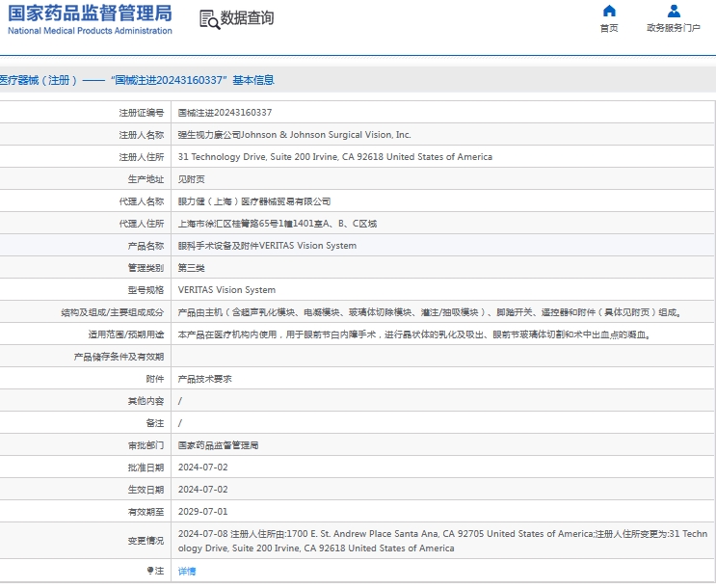Click the 医疗器械（注册）基本信息 page heading

click(x=137, y=80)
